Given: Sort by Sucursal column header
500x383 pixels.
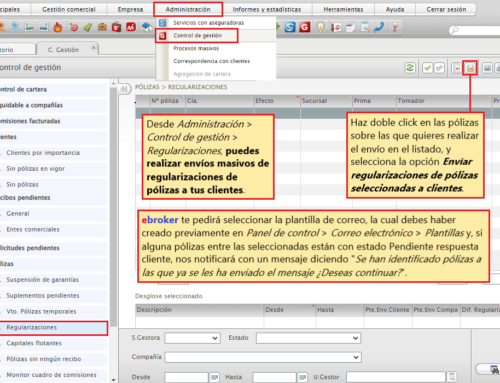Looking at the screenshot, I should (x=326, y=101).
